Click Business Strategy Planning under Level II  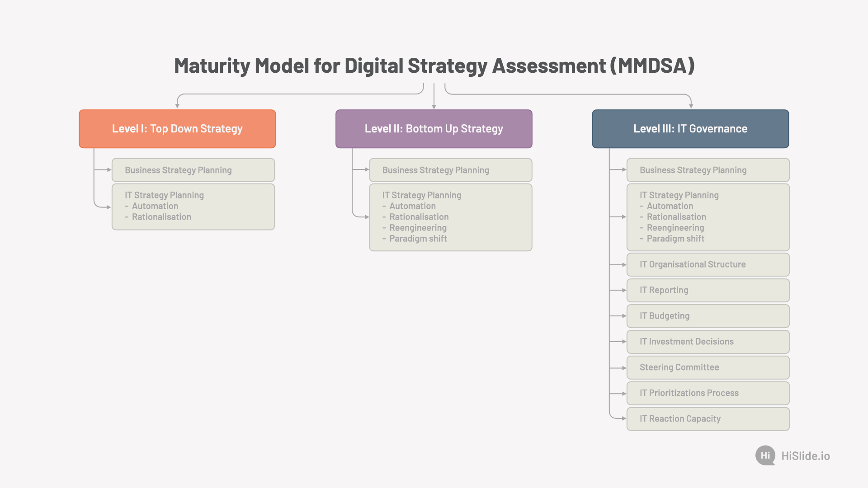(x=451, y=170)
